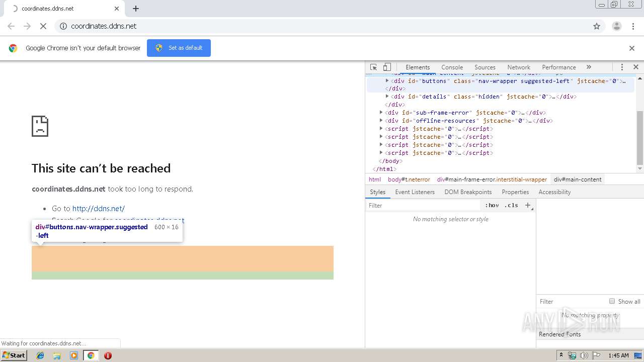Go forward in browser history

(27, 26)
